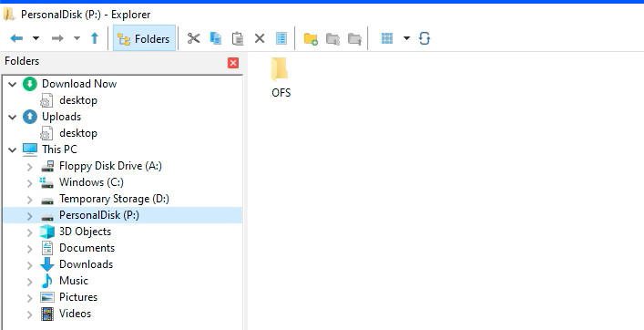Click the Uploads blue arrow icon
644x330 pixels.
pos(29,117)
